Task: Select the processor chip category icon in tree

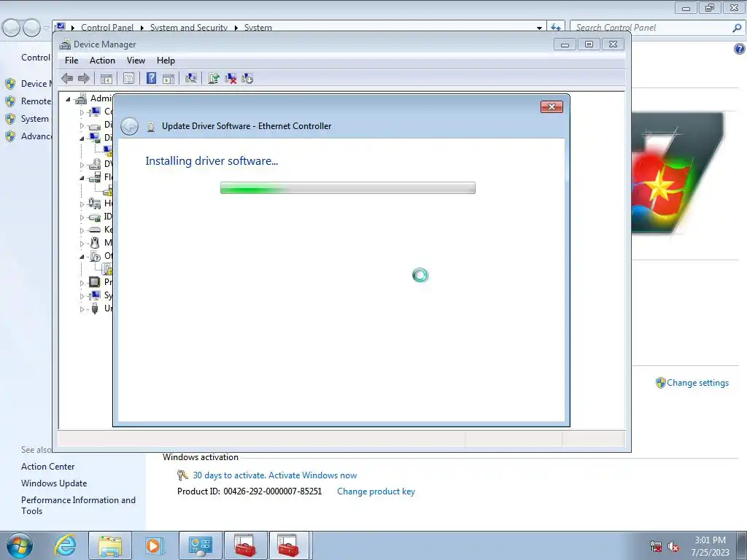Action: (95, 282)
